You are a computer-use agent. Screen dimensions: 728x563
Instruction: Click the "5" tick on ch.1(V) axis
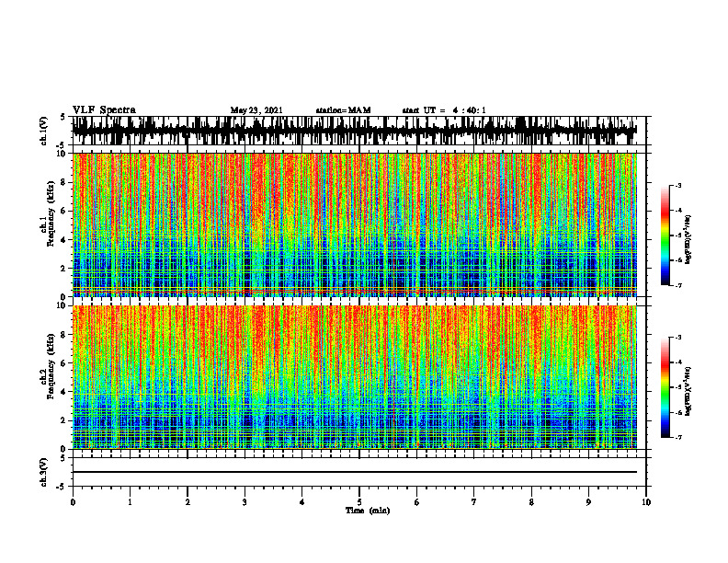tap(63, 118)
